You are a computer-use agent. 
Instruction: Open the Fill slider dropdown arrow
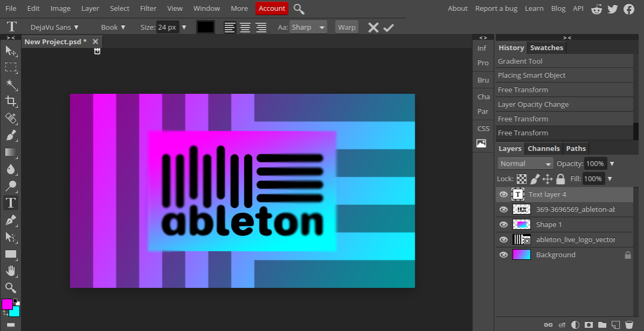(609, 178)
